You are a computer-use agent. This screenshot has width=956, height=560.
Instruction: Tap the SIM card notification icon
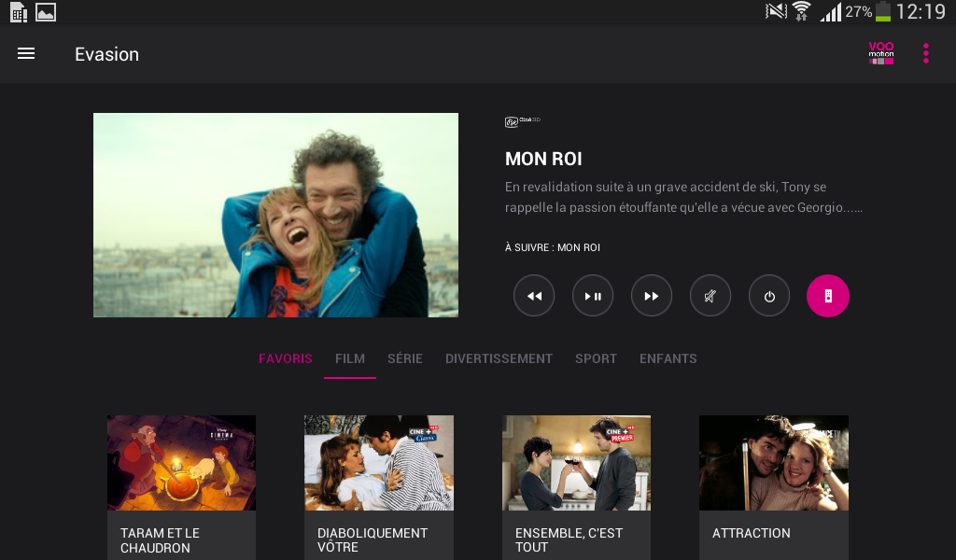pyautogui.click(x=19, y=12)
